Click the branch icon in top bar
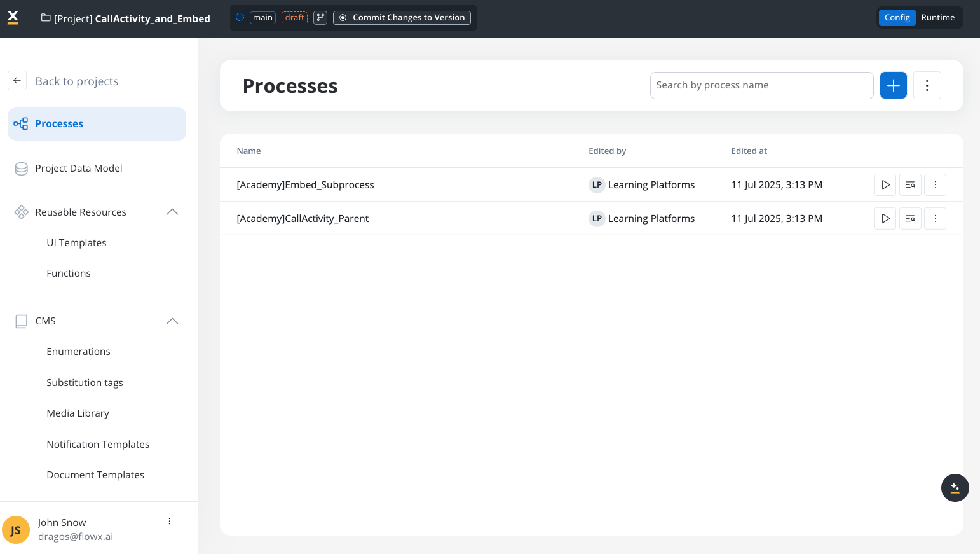The image size is (980, 554). point(320,18)
